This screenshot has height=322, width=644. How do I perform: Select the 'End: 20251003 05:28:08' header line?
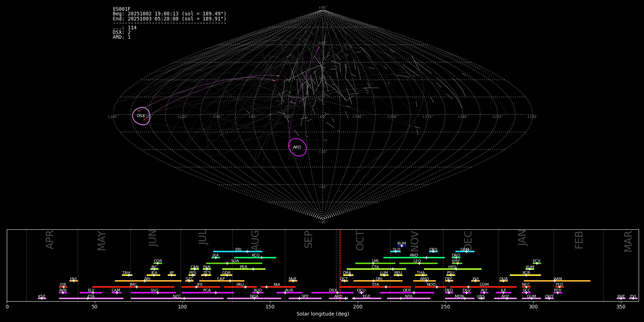tap(170, 19)
